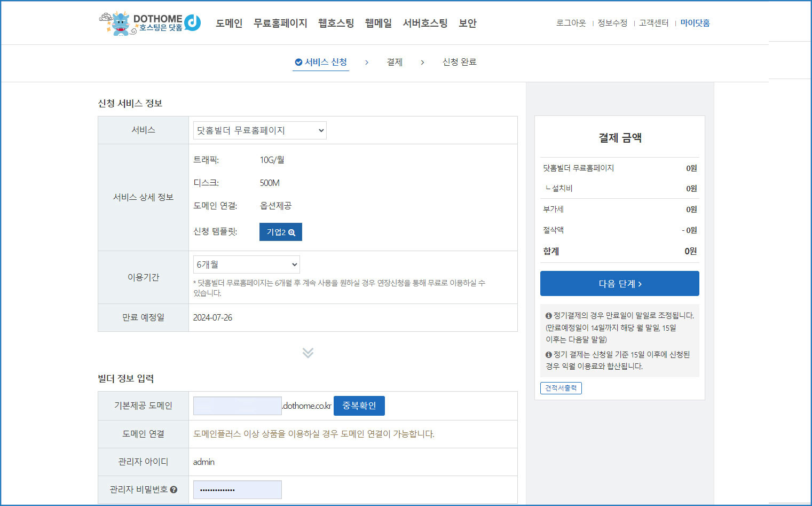Open the 마이닷홈 link
This screenshot has height=506, width=812.
pyautogui.click(x=695, y=23)
